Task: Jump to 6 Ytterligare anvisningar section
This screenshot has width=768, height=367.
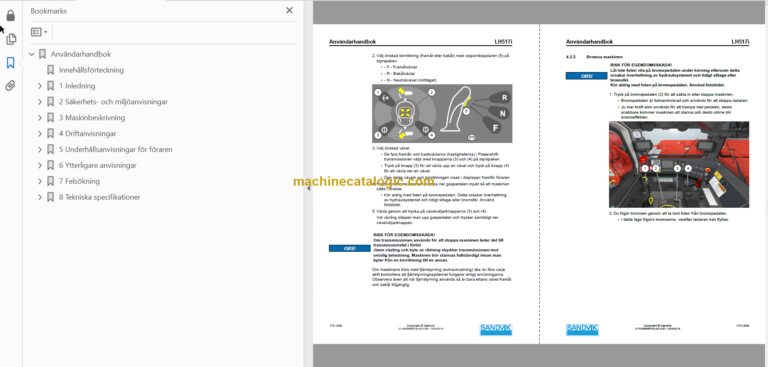Action: [98, 166]
